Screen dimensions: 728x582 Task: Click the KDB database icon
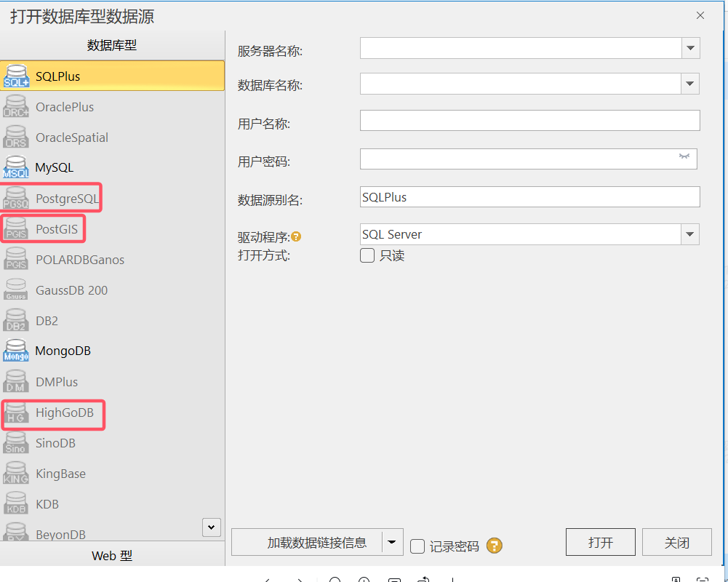(16, 504)
